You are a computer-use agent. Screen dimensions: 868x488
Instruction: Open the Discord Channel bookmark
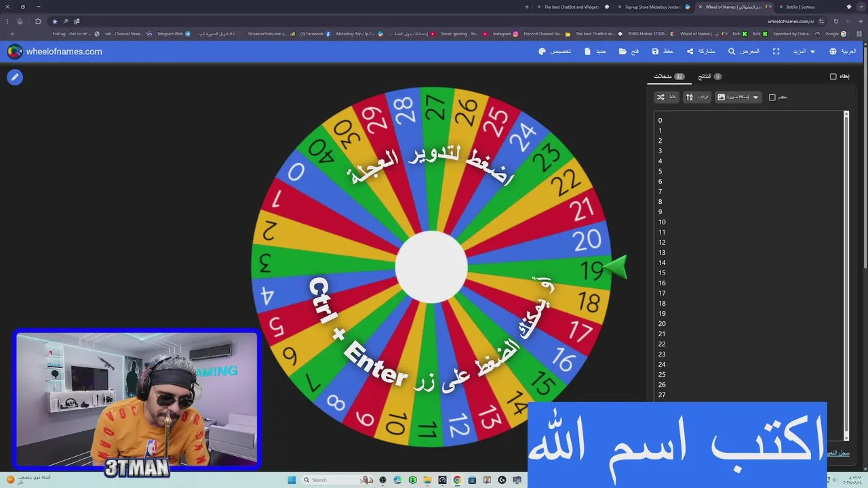[547, 34]
